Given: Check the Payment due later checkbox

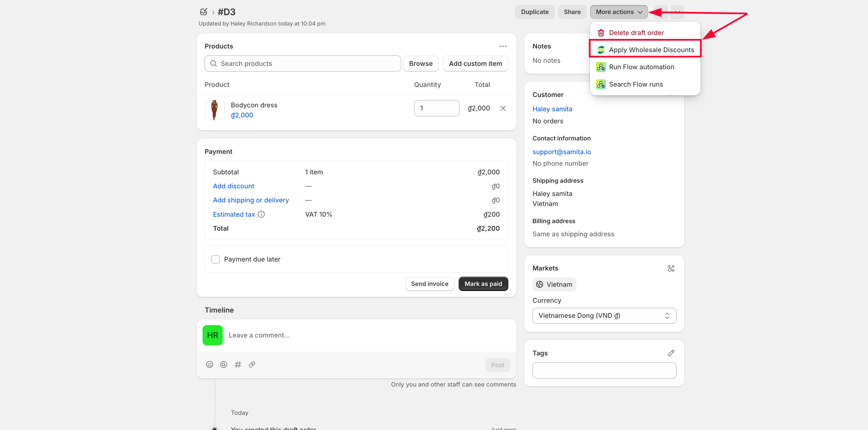Looking at the screenshot, I should [x=215, y=259].
